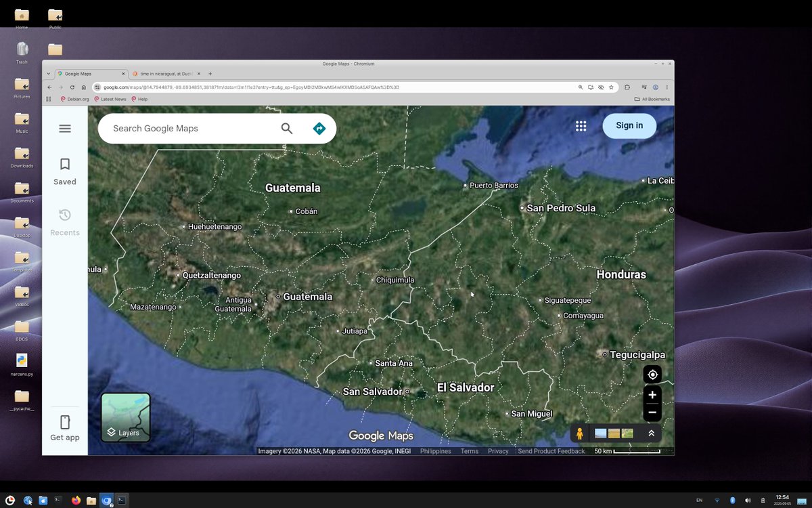Open Directions with the blue arrow icon
812x508 pixels.
[x=319, y=128]
